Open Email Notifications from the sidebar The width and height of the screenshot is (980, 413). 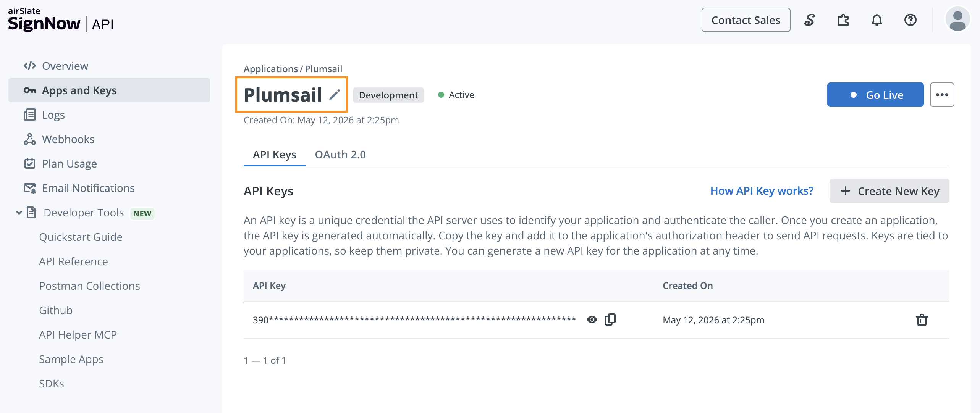109,188
